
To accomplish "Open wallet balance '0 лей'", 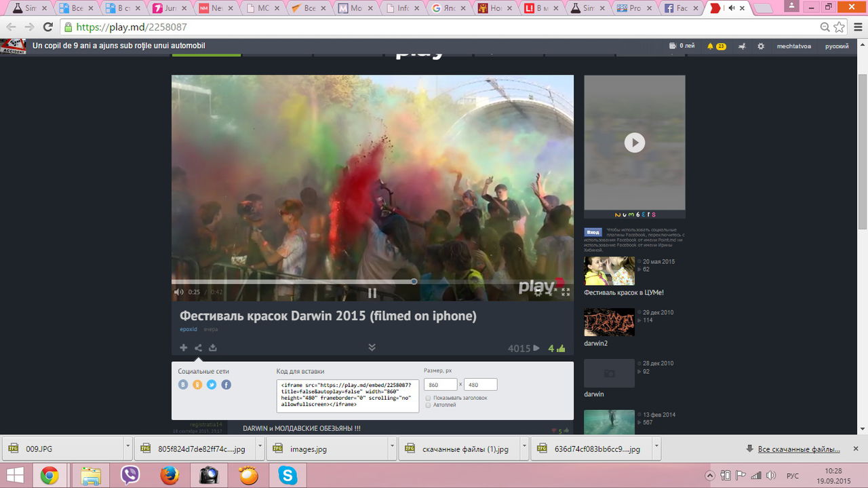I will point(682,46).
